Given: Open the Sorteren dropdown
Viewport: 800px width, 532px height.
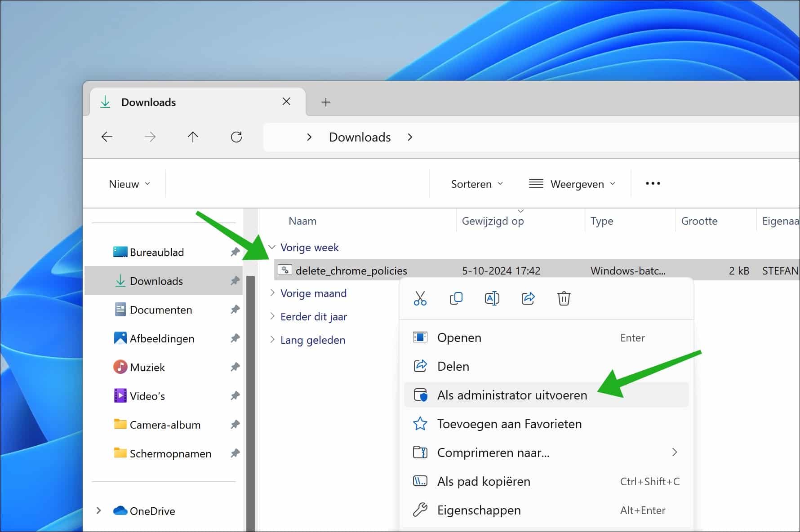Looking at the screenshot, I should coord(476,184).
